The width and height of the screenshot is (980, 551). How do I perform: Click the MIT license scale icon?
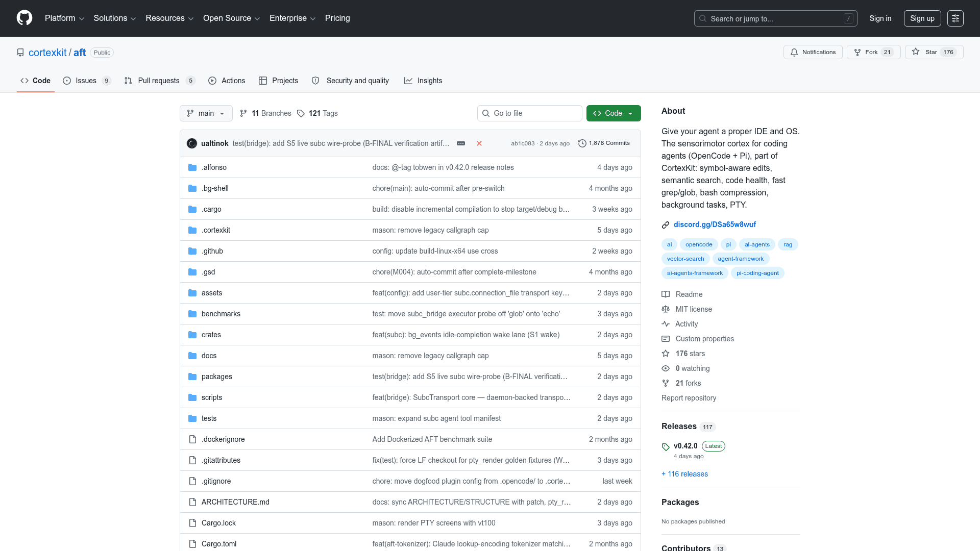[666, 309]
